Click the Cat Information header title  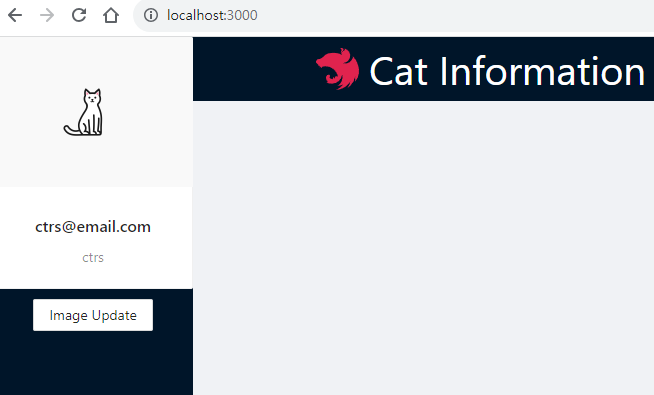tap(507, 72)
